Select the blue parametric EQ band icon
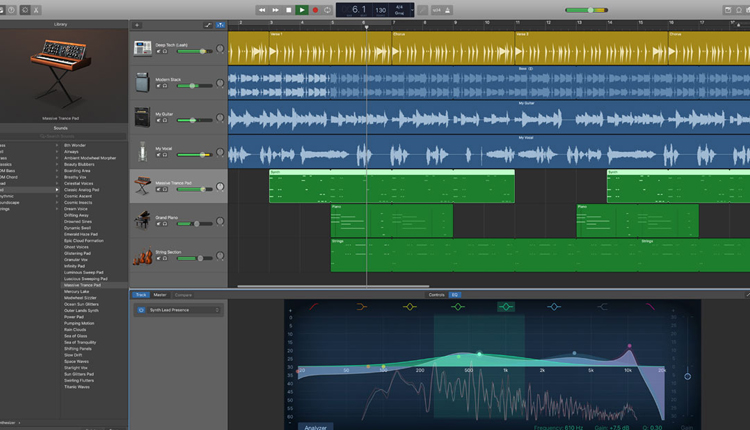750x430 pixels. [554, 307]
